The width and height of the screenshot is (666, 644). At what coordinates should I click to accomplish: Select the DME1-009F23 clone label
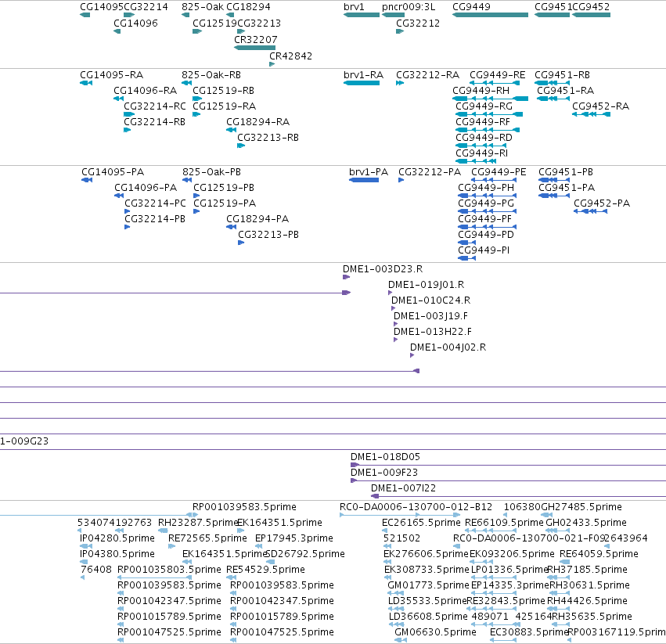[x=384, y=473]
